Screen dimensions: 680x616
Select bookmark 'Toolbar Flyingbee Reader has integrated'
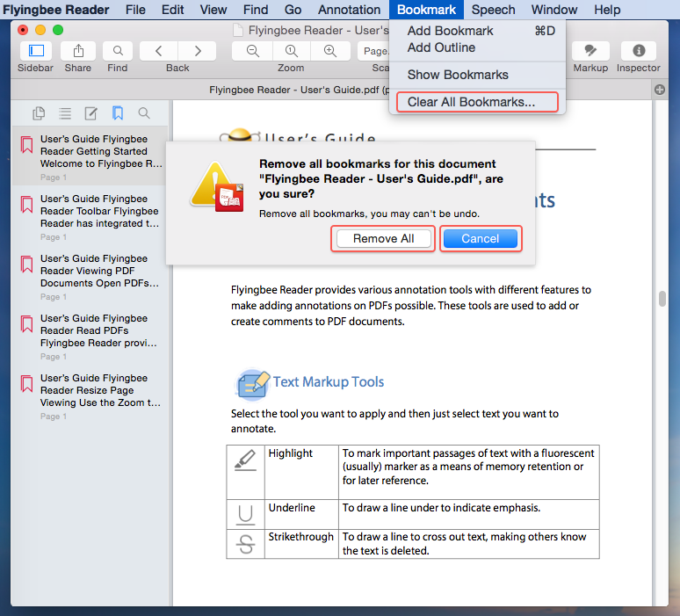(90, 216)
